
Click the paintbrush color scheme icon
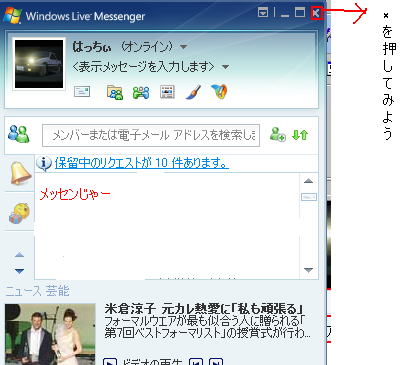click(193, 92)
